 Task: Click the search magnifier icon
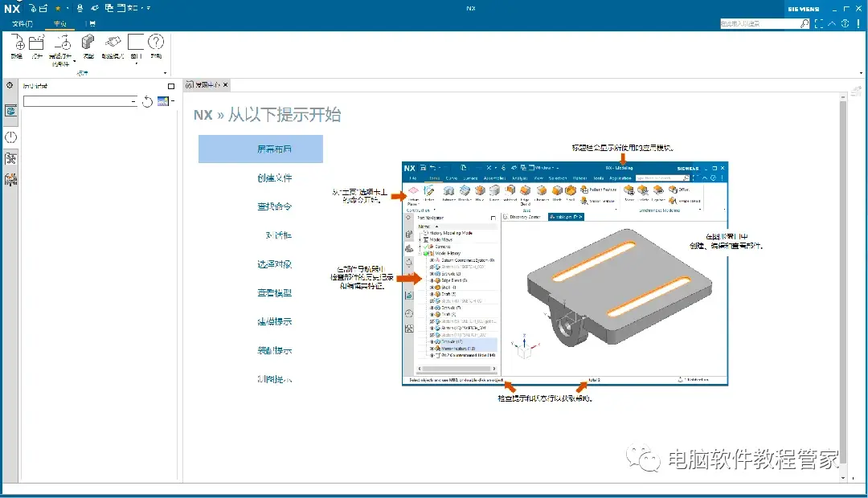[x=805, y=23]
